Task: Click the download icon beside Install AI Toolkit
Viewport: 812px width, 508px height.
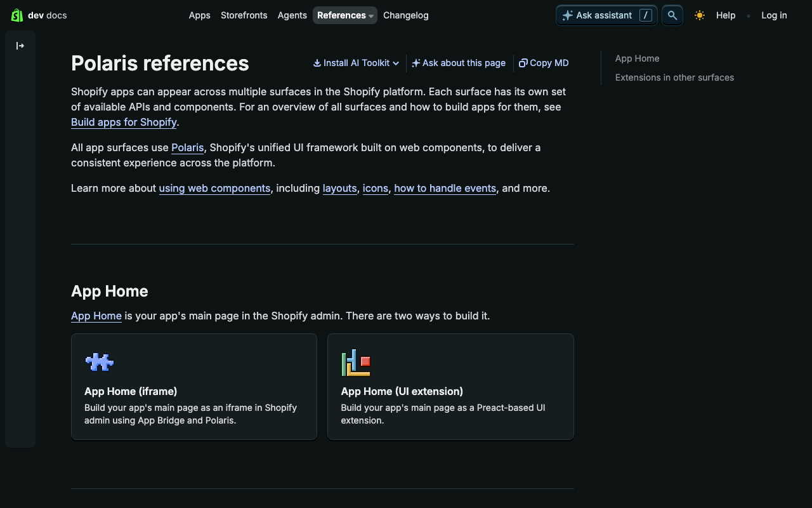Action: (x=317, y=63)
